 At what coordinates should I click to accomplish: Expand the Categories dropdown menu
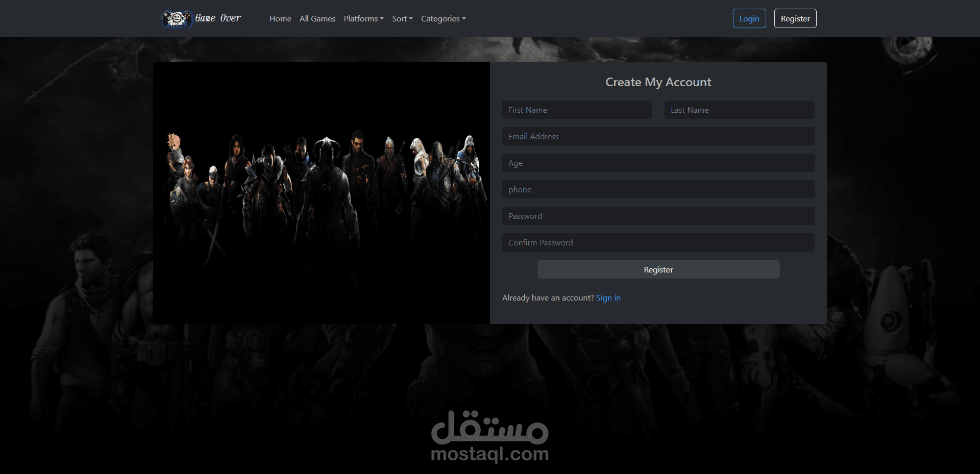tap(443, 18)
